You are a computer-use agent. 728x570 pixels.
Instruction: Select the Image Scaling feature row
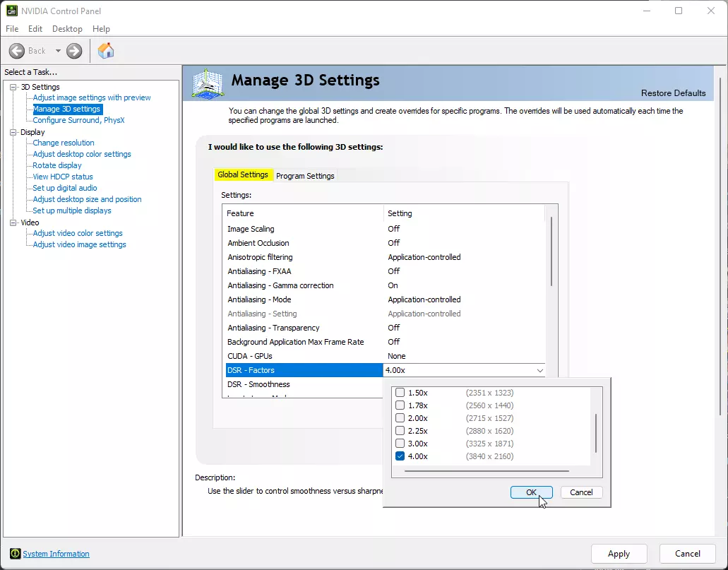384,229
